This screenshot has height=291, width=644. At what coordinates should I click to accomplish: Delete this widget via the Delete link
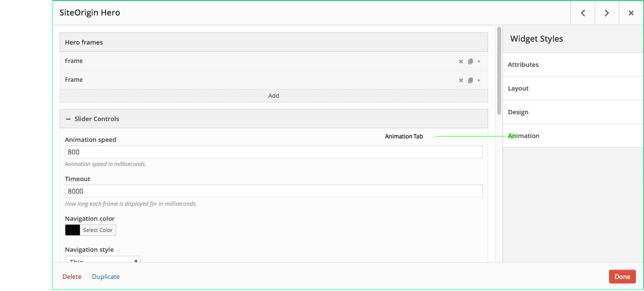tap(72, 277)
